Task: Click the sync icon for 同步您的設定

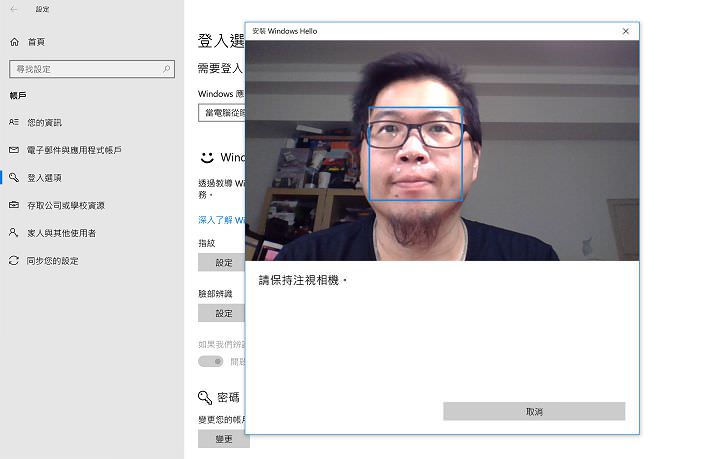Action: pyautogui.click(x=14, y=261)
